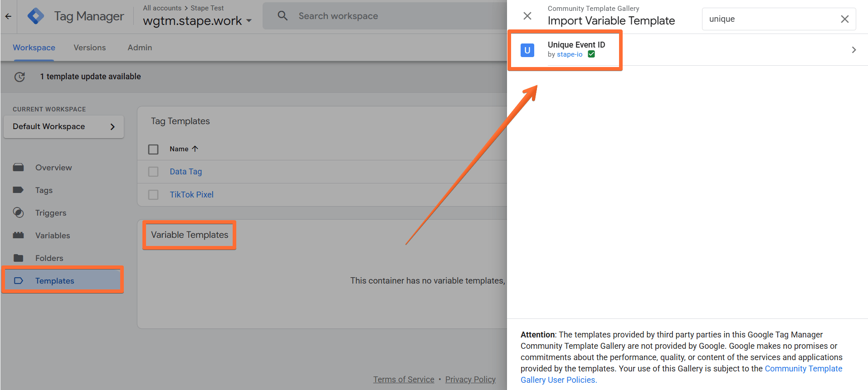Screen dimensions: 868x390
Task: Click the back arrow beside Tag Manager
Action: pos(8,16)
